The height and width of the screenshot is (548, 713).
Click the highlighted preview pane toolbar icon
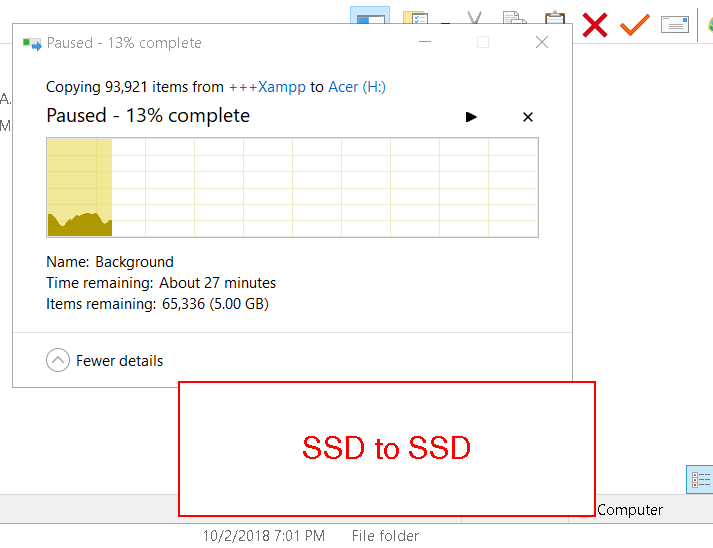(x=370, y=15)
